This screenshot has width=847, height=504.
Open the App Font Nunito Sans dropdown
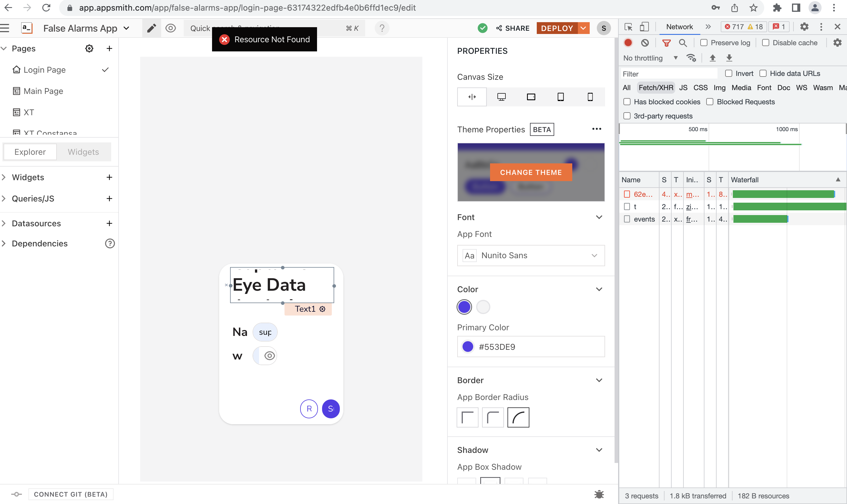click(531, 255)
